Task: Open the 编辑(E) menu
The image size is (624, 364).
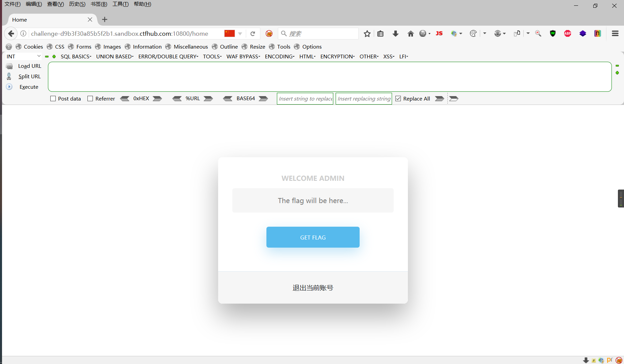Action: tap(34, 4)
